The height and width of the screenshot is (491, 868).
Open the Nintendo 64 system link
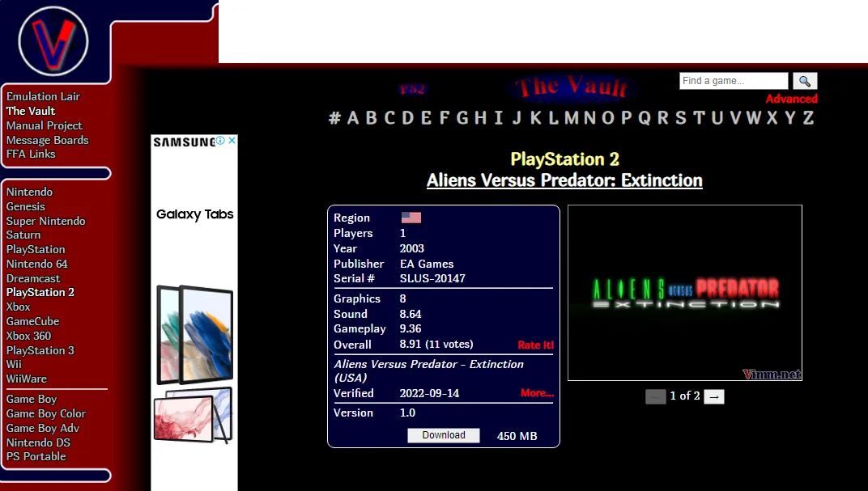click(x=37, y=265)
